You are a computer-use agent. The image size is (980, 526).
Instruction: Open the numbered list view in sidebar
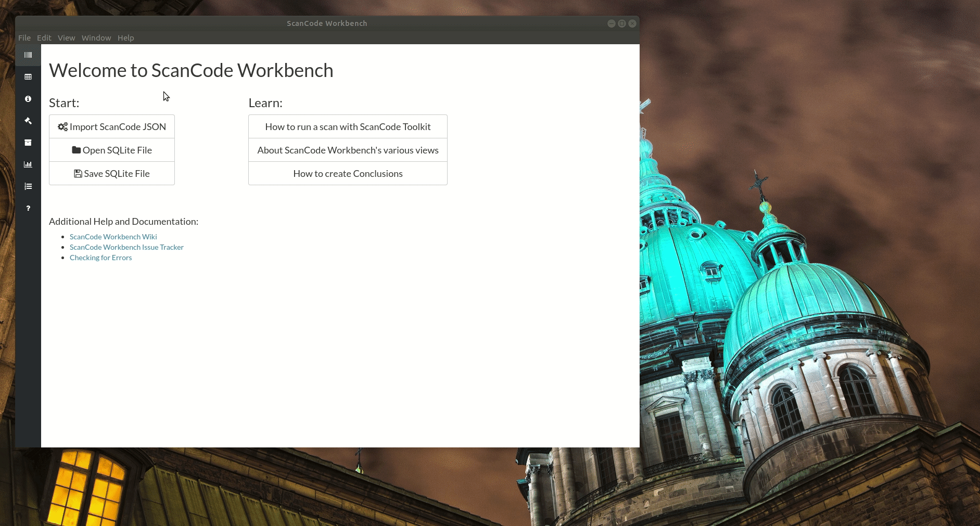point(28,186)
